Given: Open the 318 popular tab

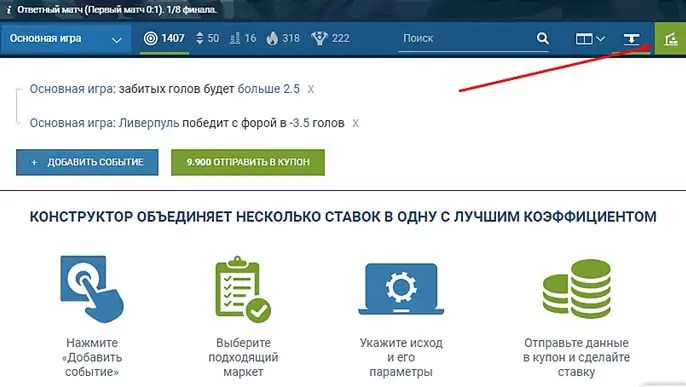Looking at the screenshot, I should pyautogui.click(x=283, y=38).
